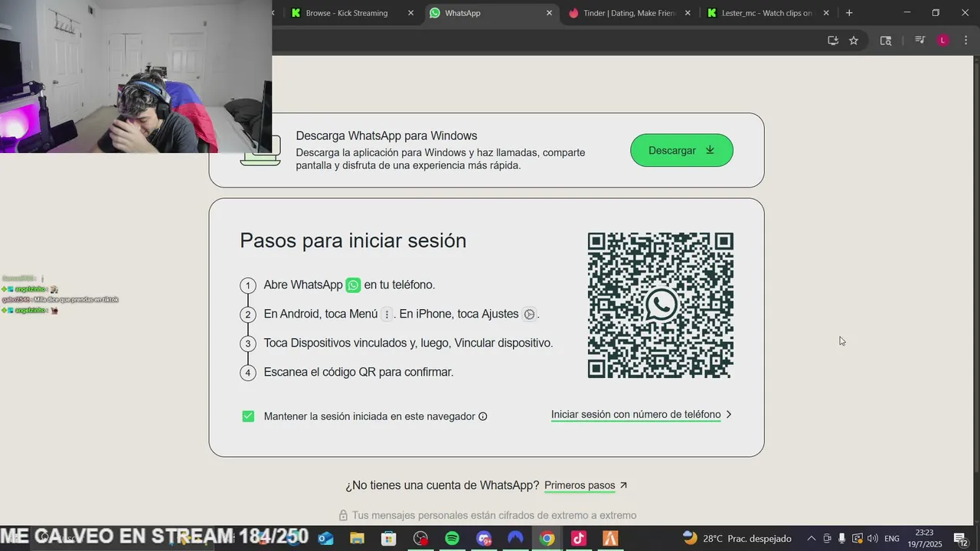
Task: Close the Tinder tab
Action: [688, 13]
